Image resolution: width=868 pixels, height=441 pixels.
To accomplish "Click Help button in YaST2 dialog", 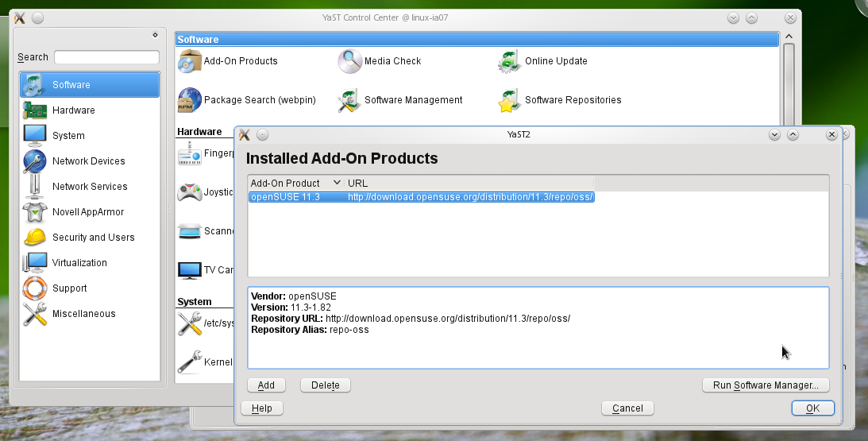I will point(262,408).
